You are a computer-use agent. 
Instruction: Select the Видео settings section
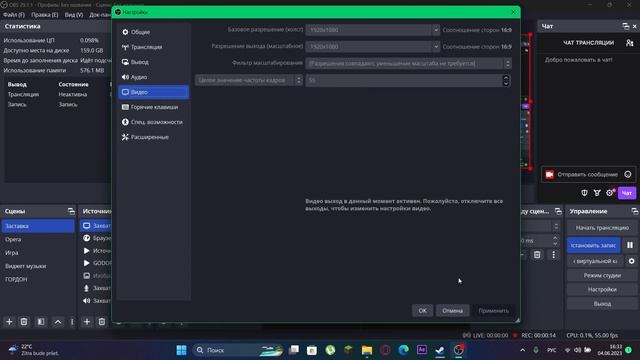pyautogui.click(x=153, y=92)
